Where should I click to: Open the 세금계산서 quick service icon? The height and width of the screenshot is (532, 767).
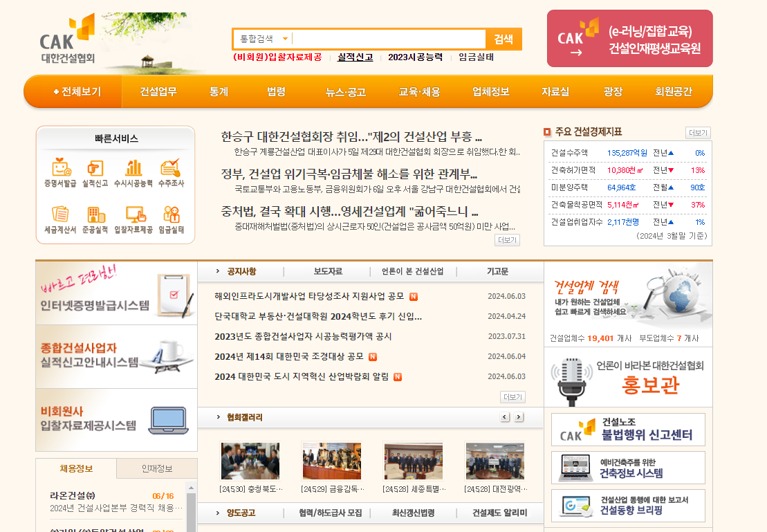(x=61, y=219)
